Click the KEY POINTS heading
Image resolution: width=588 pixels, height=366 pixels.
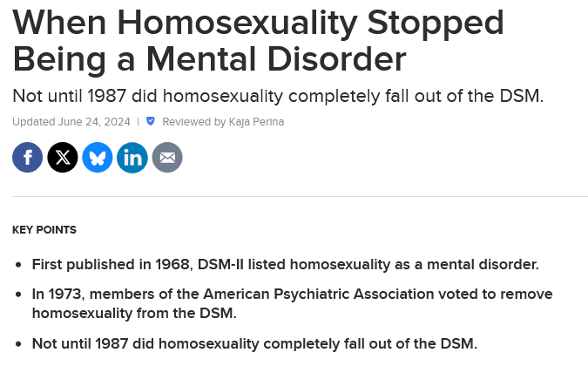(x=44, y=229)
